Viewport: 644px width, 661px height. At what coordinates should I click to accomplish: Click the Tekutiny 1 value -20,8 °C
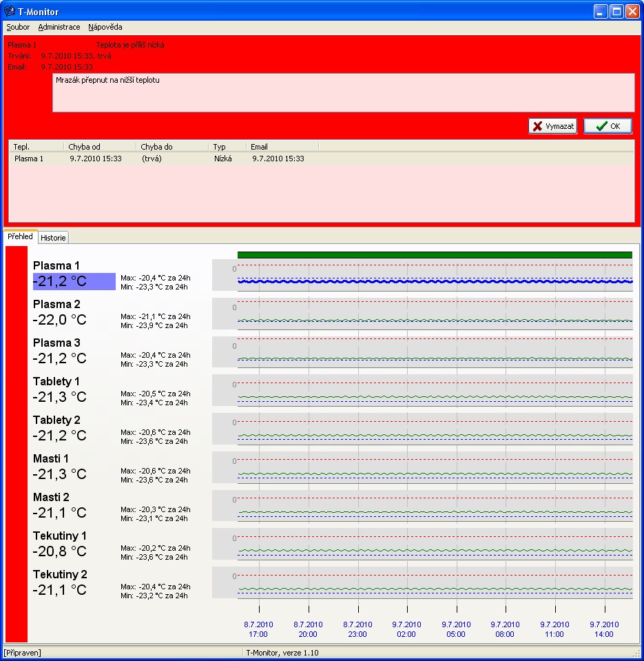(x=59, y=551)
